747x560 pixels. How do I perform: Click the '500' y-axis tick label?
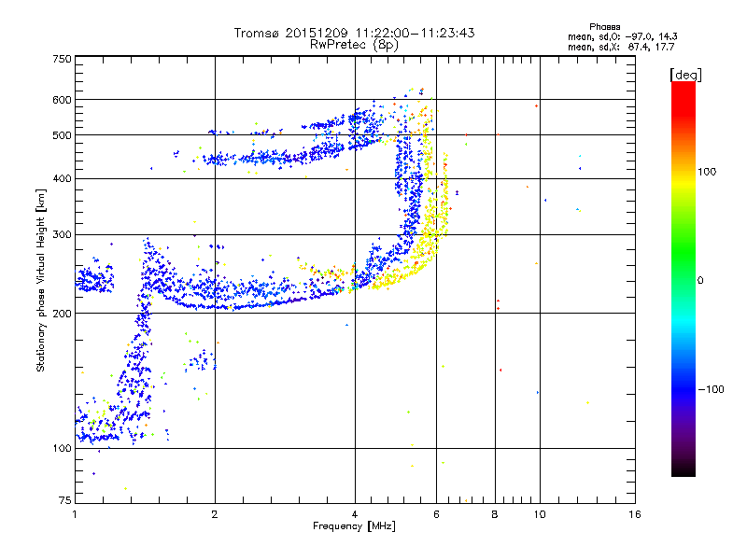pyautogui.click(x=62, y=135)
